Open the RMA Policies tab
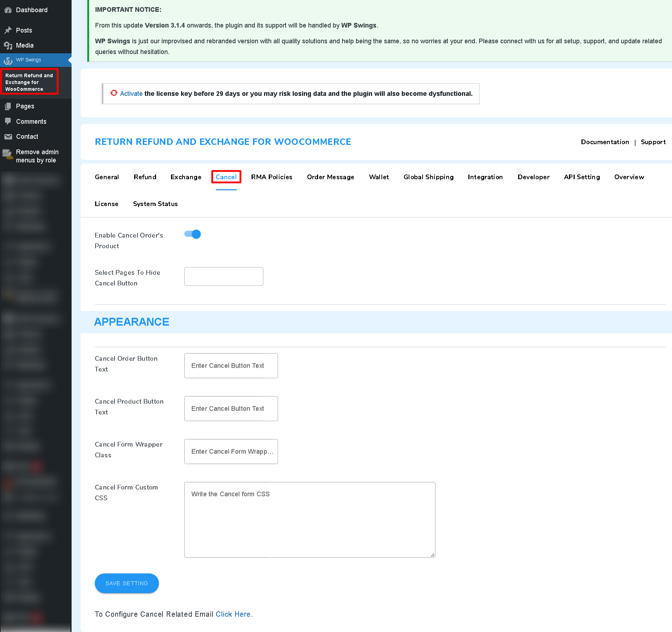Image resolution: width=672 pixels, height=632 pixels. 272,177
